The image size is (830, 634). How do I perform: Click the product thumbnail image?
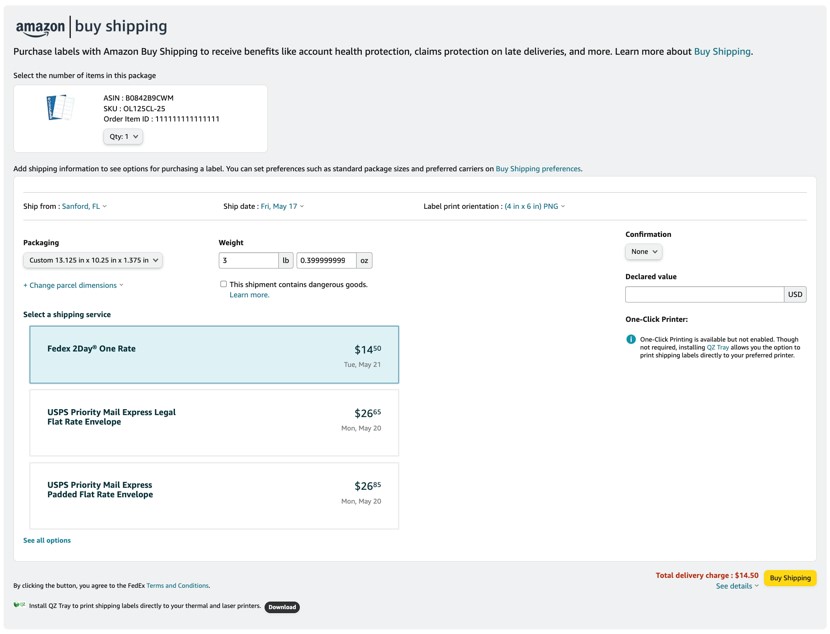pyautogui.click(x=60, y=107)
